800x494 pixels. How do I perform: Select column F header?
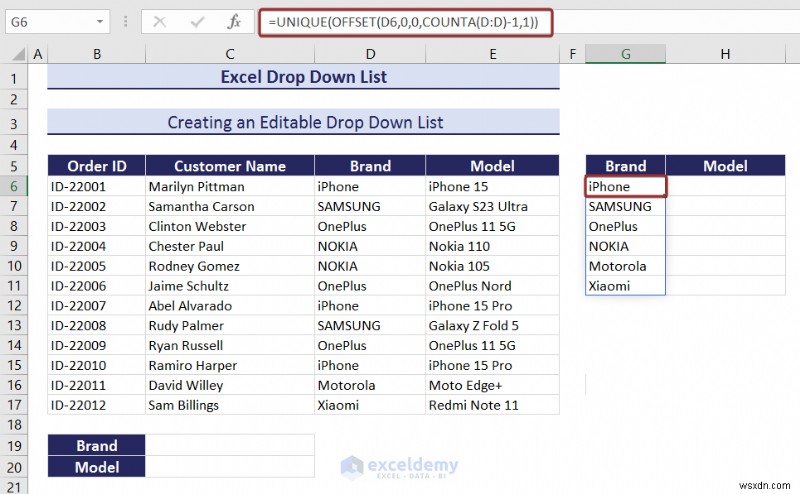pos(572,54)
